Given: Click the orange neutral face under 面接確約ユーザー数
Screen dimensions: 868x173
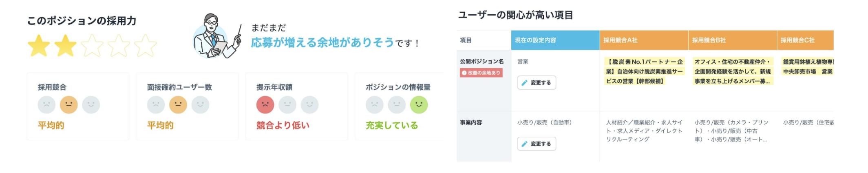Looking at the screenshot, I should (x=178, y=105).
